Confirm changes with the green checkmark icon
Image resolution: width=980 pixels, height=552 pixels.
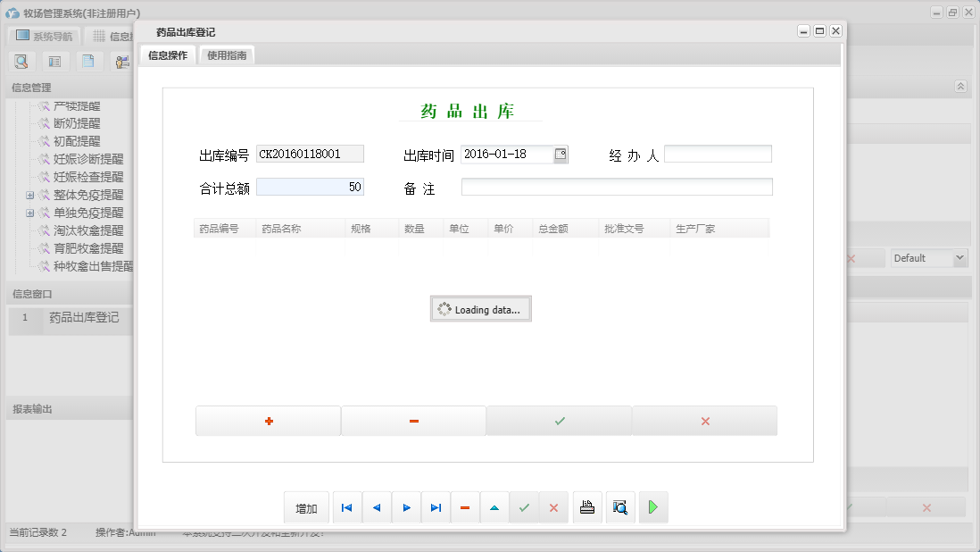[x=524, y=506]
